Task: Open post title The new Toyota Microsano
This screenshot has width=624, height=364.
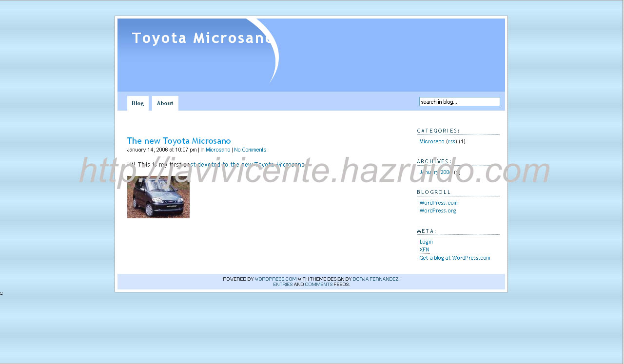Action: click(179, 141)
